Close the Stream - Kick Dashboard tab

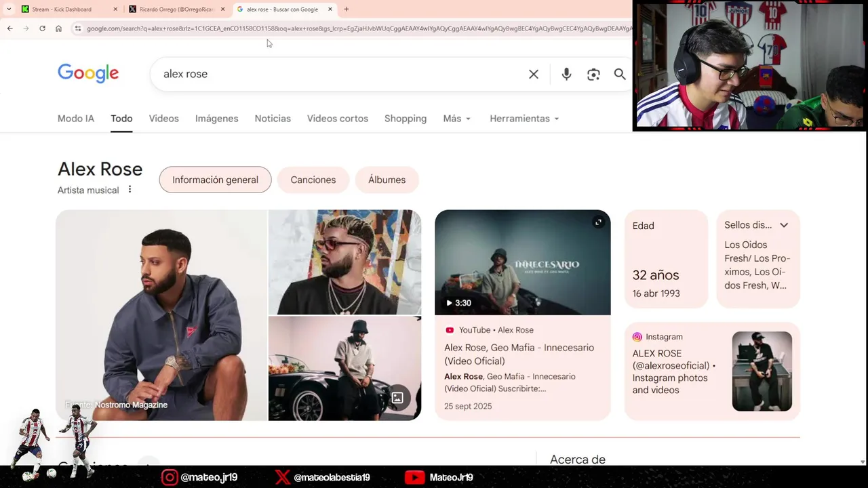point(115,9)
